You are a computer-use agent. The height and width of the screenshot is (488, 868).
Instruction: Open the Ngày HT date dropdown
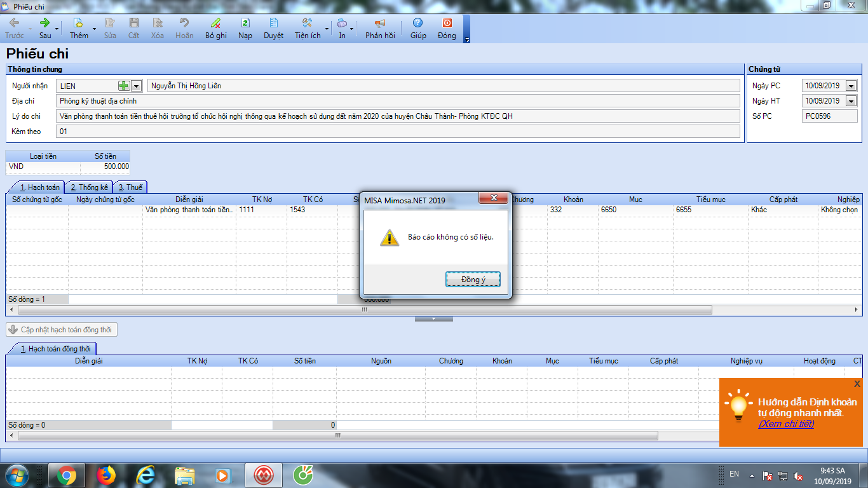tap(851, 101)
